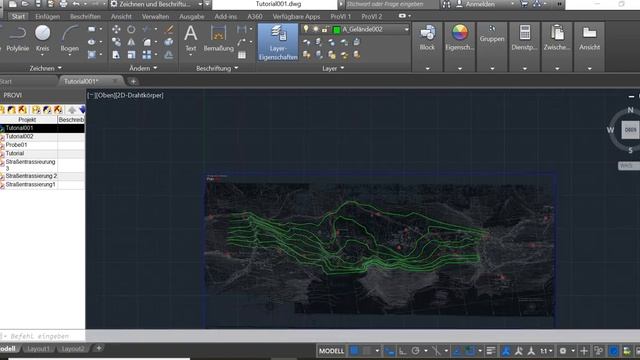Screen dimensions: 640x360
Task: Expand the Zeichnen panel
Action: [46, 68]
